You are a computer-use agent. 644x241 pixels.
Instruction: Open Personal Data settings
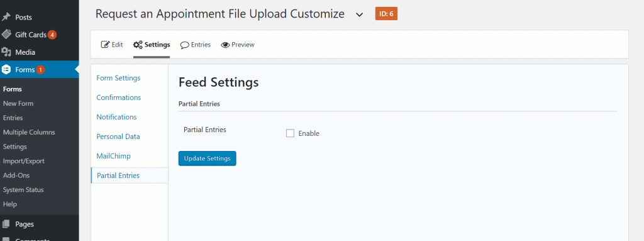click(x=118, y=136)
